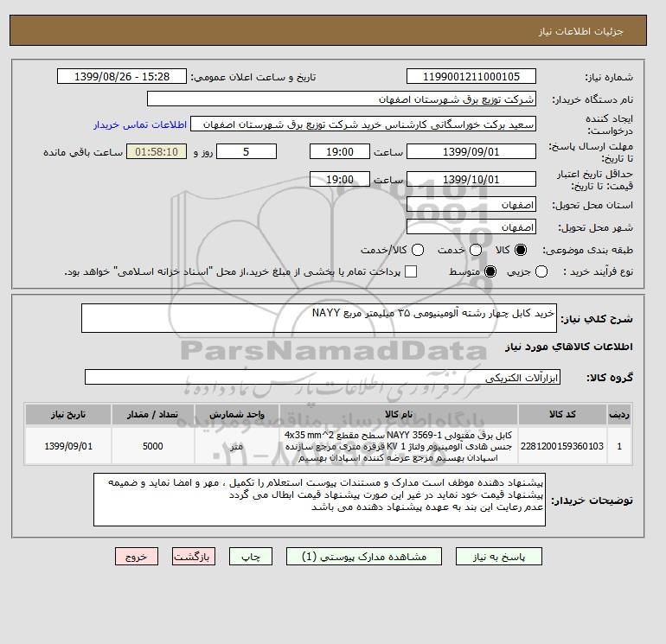
Task: Open attached documents مشاهده مدارک پیوستی
Action: (364, 556)
